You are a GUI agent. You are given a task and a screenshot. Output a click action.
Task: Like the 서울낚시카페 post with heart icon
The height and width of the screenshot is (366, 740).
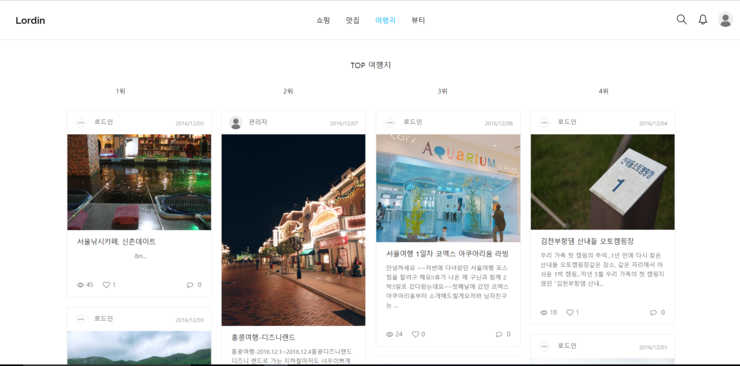point(106,285)
